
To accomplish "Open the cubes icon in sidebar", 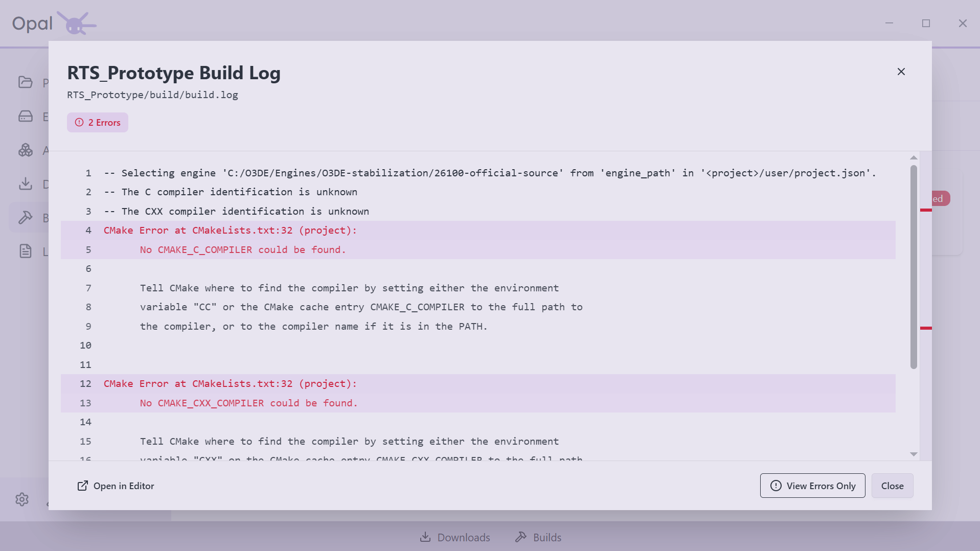I will pyautogui.click(x=26, y=150).
